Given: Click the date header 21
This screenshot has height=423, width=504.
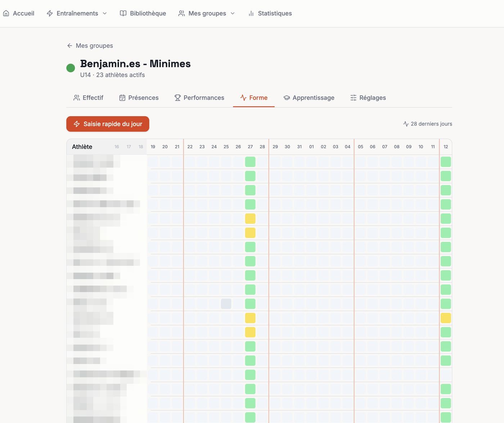Looking at the screenshot, I should pos(177,147).
